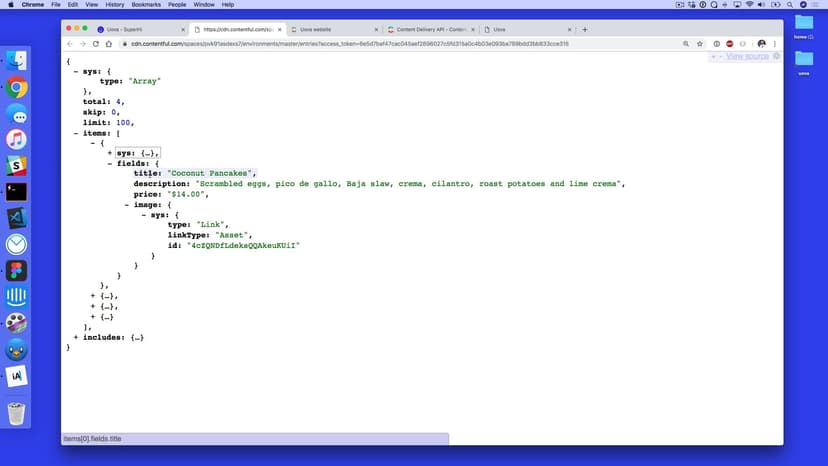Image resolution: width=828 pixels, height=466 pixels.
Task: Bookmark this page with the star icon
Action: coord(699,44)
